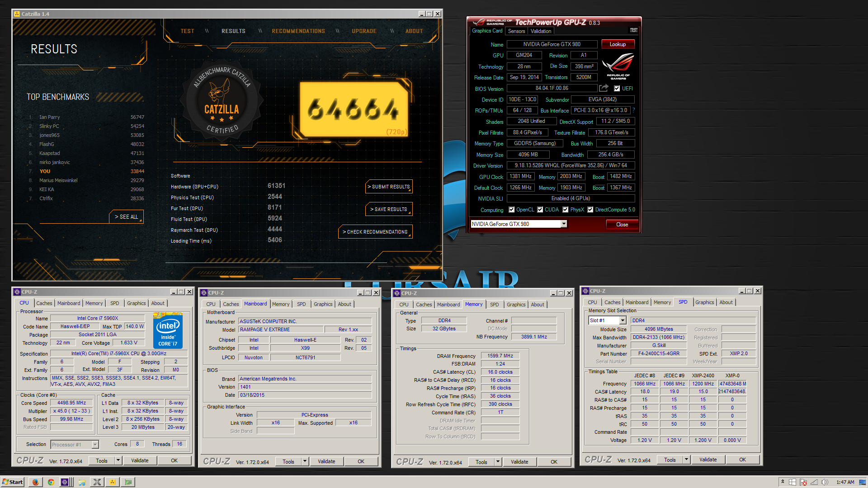868x488 pixels.
Task: Open the Recommendations tab in Catzilla
Action: 298,31
